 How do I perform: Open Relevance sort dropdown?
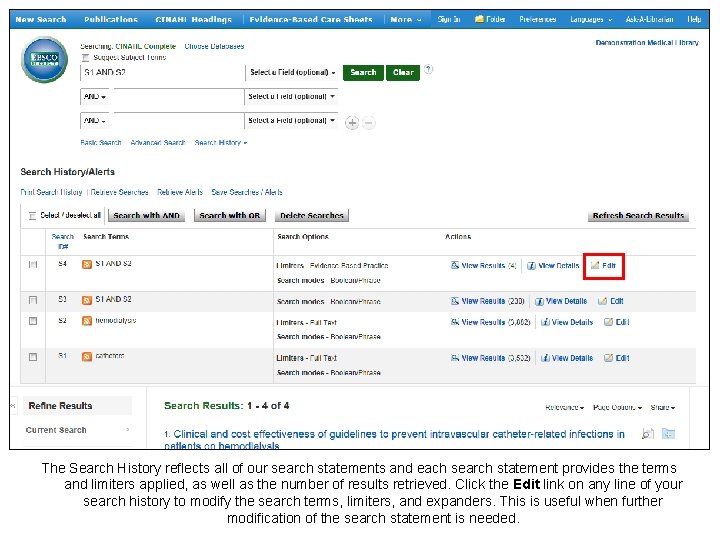[x=564, y=407]
